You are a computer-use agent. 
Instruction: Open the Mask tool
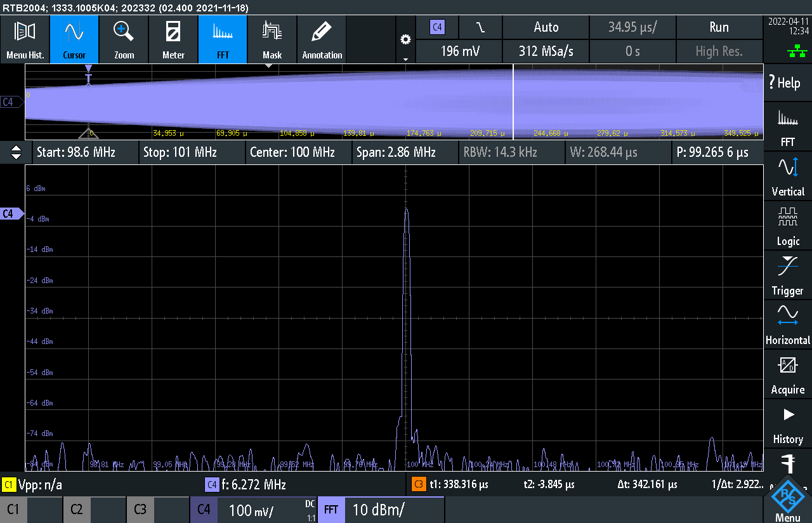(x=272, y=39)
